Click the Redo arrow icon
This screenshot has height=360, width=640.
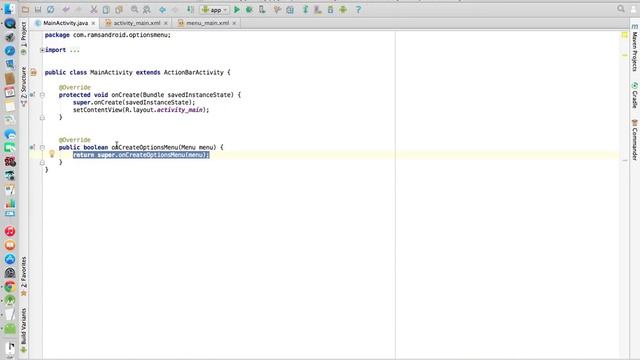click(x=79, y=9)
